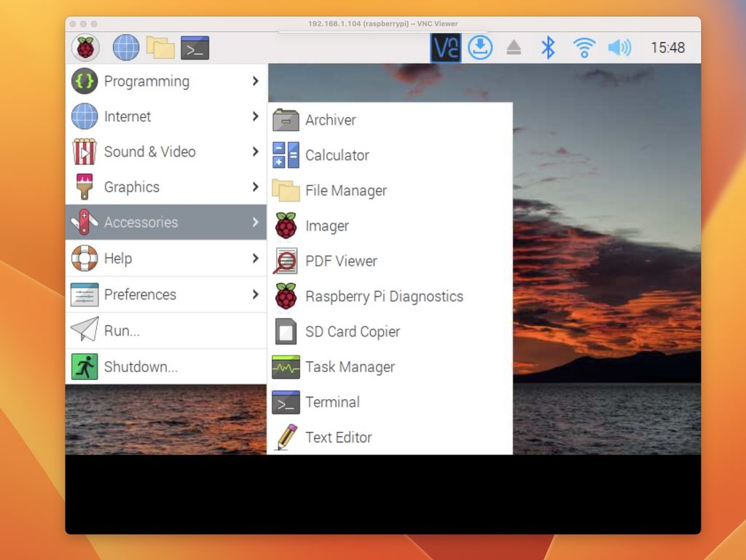Open the VNC Server tray icon
The image size is (746, 560).
(x=446, y=47)
